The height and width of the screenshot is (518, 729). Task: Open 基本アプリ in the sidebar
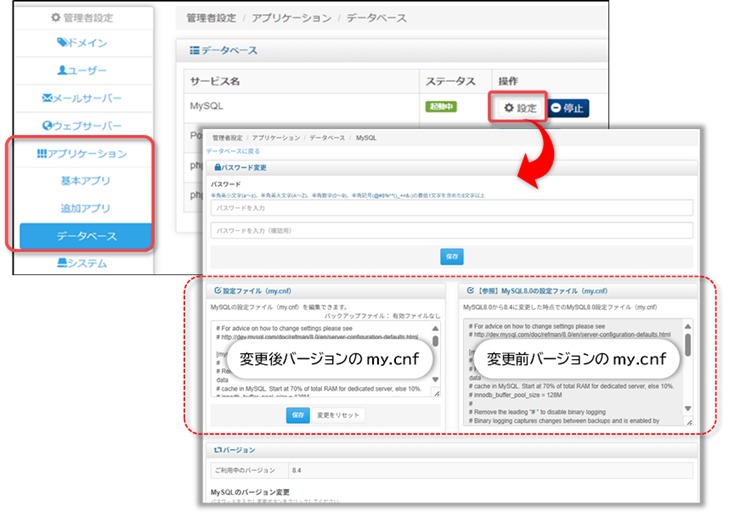84,181
